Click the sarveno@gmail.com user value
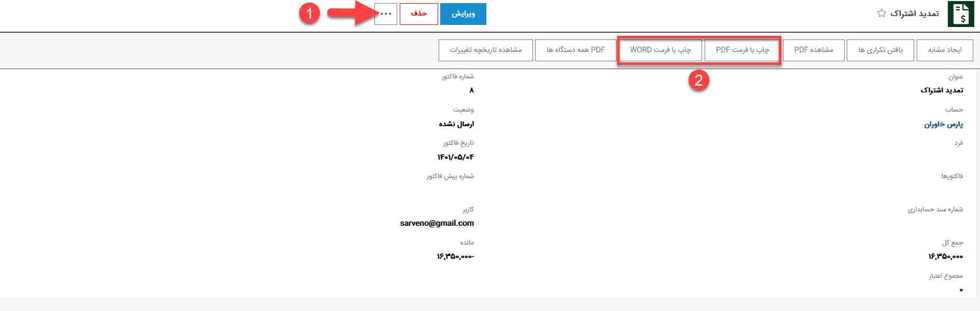 437,223
